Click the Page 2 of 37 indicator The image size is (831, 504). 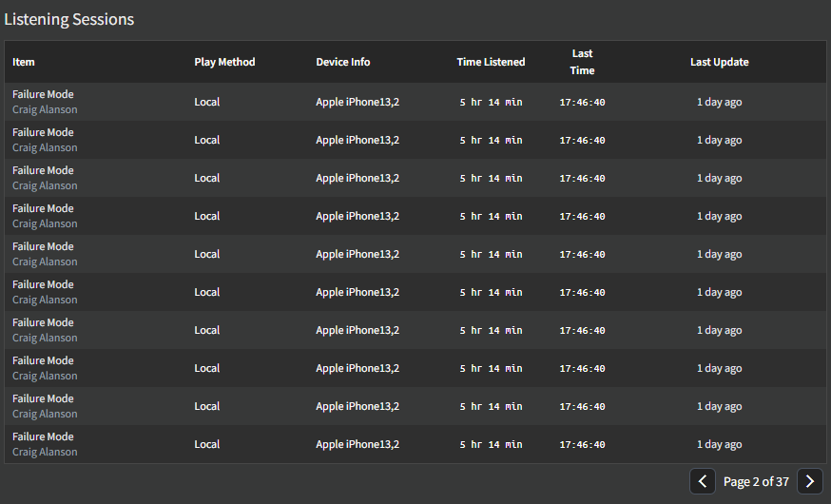click(x=756, y=482)
